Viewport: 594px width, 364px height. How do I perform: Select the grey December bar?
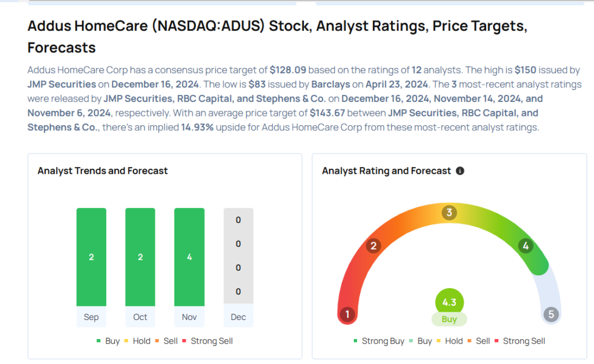[238, 256]
